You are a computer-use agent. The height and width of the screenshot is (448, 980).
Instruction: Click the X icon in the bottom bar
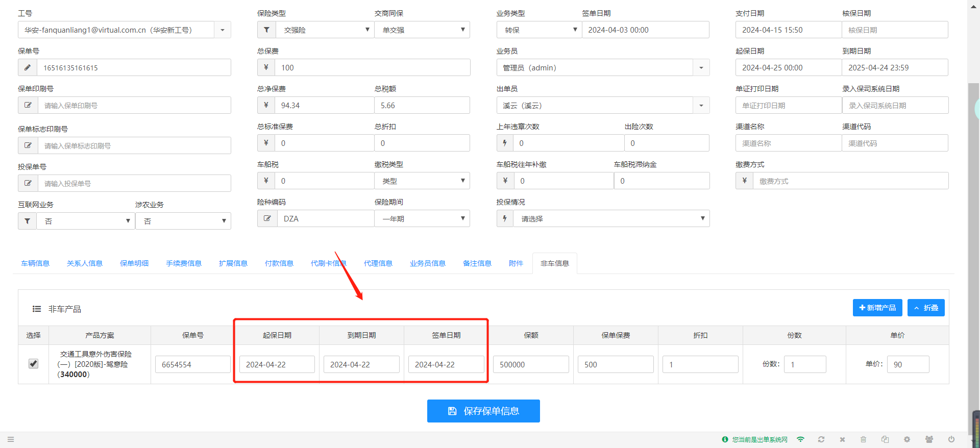843,439
